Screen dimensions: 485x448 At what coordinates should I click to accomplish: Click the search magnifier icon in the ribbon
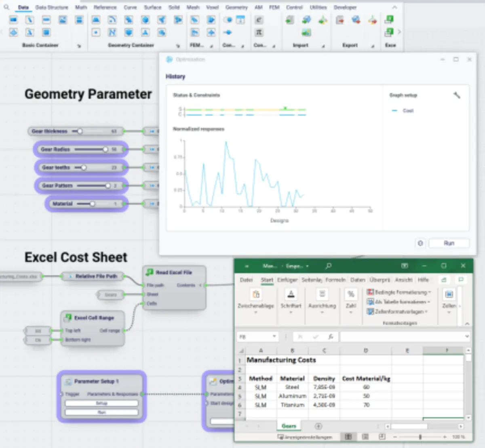[6, 7]
